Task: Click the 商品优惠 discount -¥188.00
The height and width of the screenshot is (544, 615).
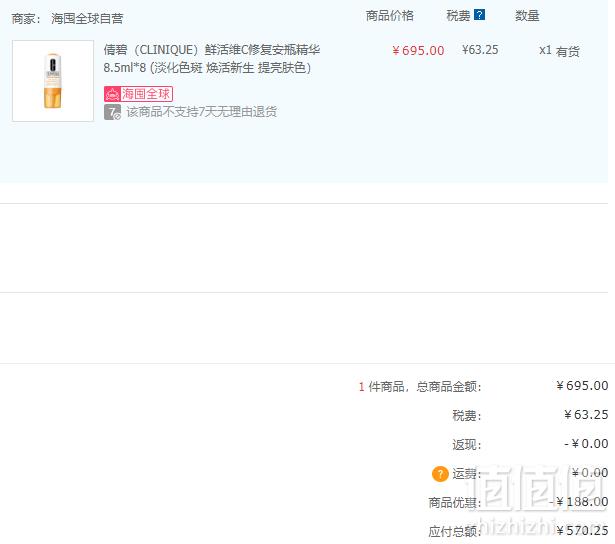Action: [x=579, y=502]
